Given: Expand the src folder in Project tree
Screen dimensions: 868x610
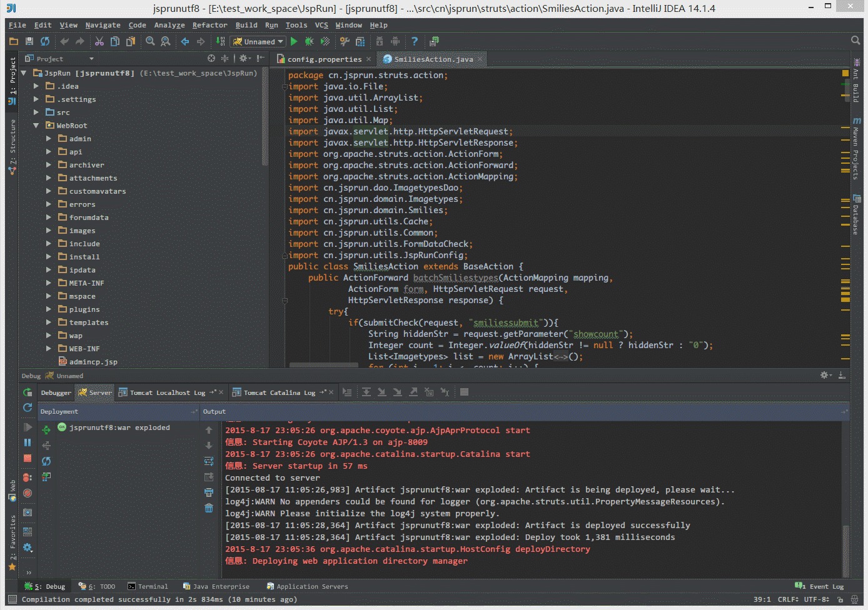Looking at the screenshot, I should 36,112.
